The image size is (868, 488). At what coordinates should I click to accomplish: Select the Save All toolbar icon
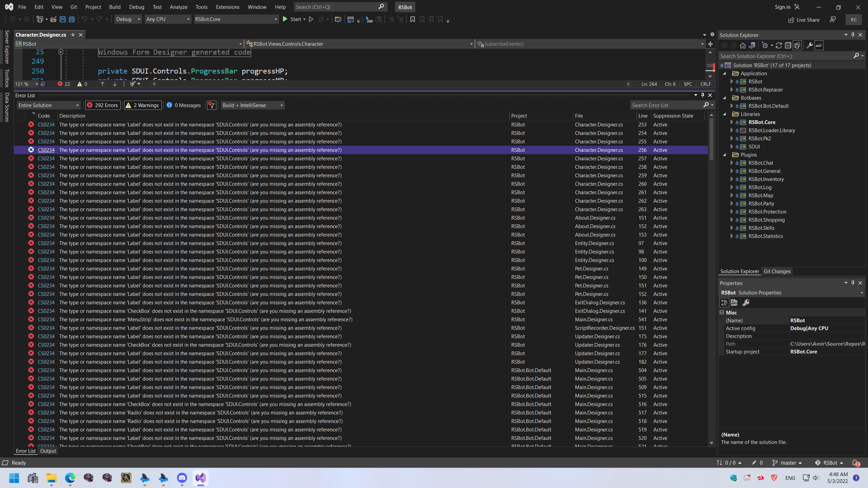coord(72,19)
